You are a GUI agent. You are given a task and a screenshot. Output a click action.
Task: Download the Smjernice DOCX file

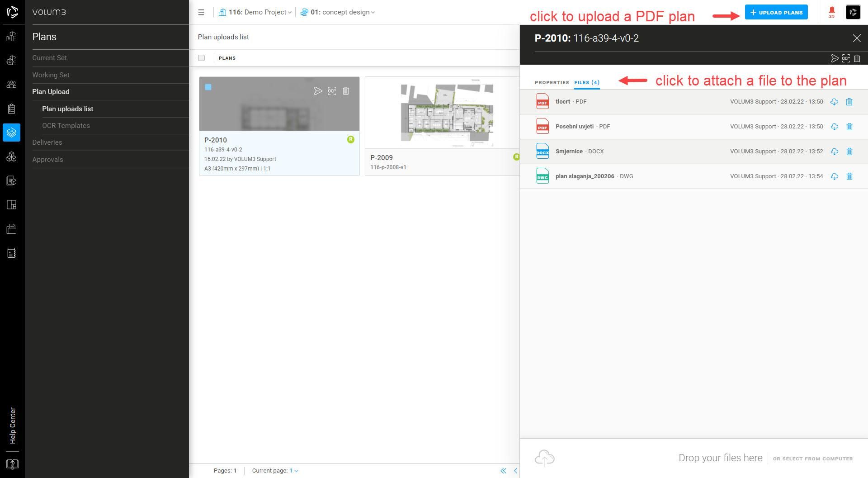click(834, 151)
